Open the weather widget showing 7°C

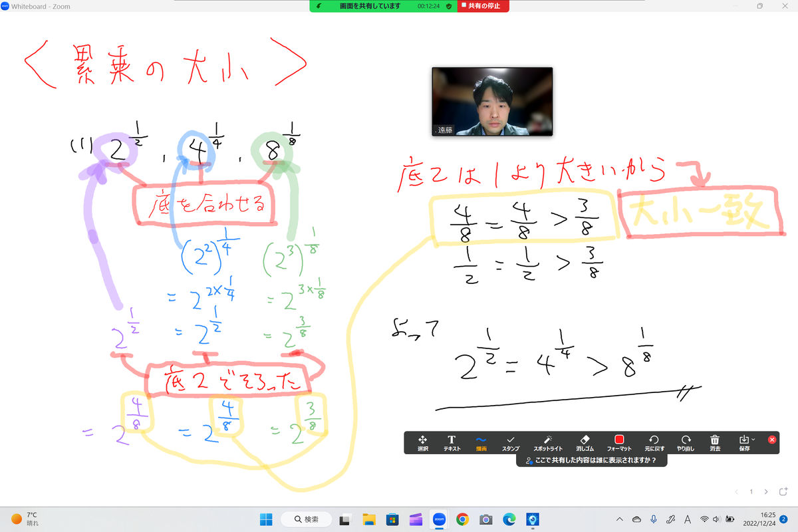pyautogui.click(x=25, y=519)
